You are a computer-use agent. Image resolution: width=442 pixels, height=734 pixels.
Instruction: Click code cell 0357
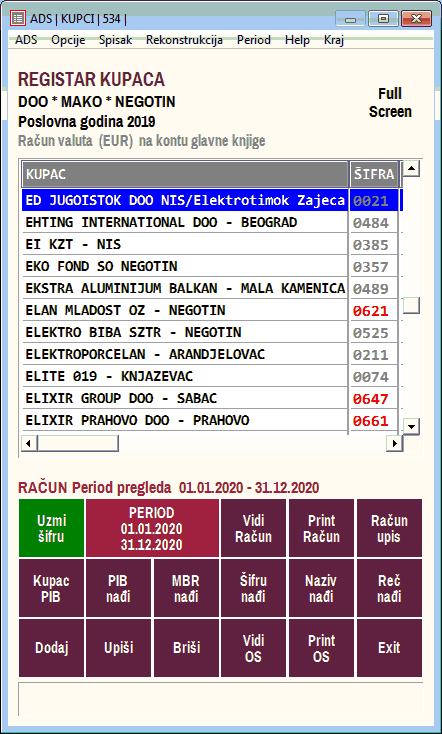tap(374, 266)
